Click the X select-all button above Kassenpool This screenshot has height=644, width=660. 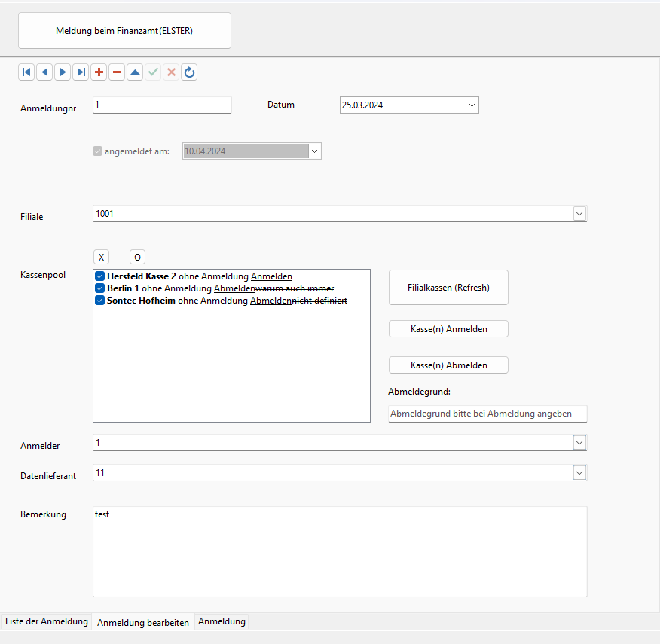click(x=102, y=257)
